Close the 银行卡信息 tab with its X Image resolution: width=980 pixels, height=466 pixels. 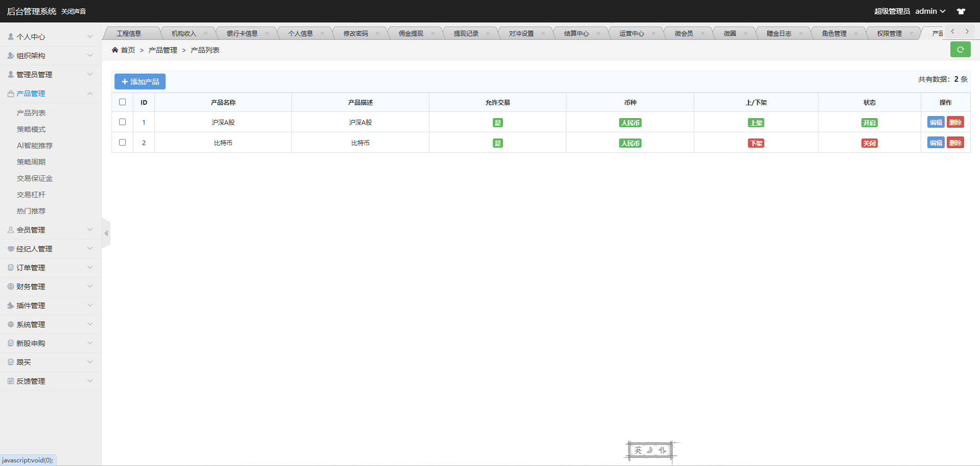[x=267, y=34]
